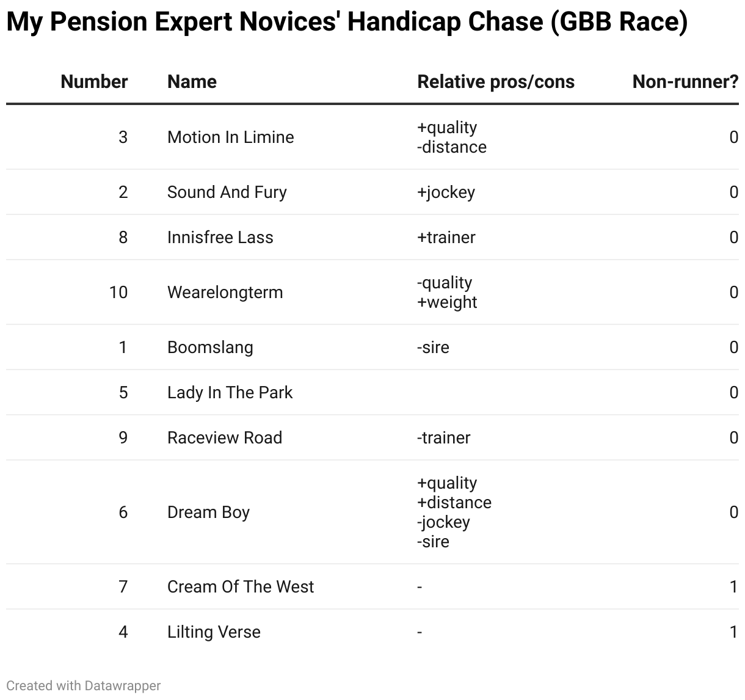Click the -trainer cons cell

click(443, 438)
